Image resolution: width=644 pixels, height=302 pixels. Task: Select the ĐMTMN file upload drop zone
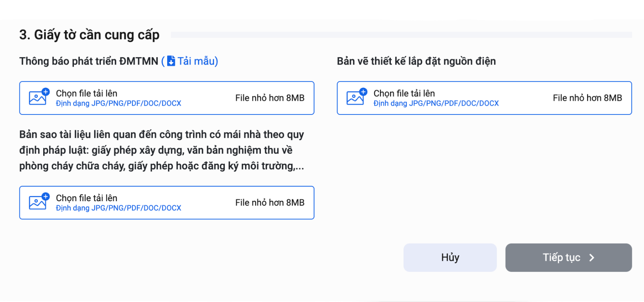tap(167, 98)
